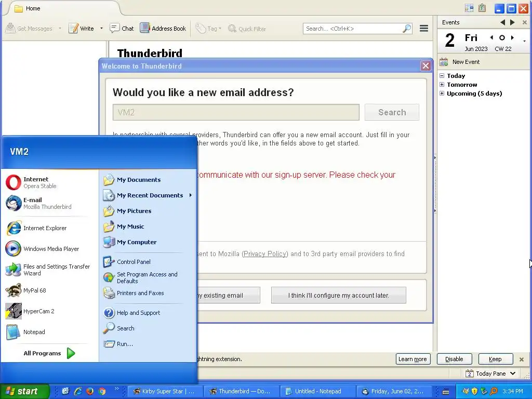Open the Thunderbird hamburger menu

(424, 29)
